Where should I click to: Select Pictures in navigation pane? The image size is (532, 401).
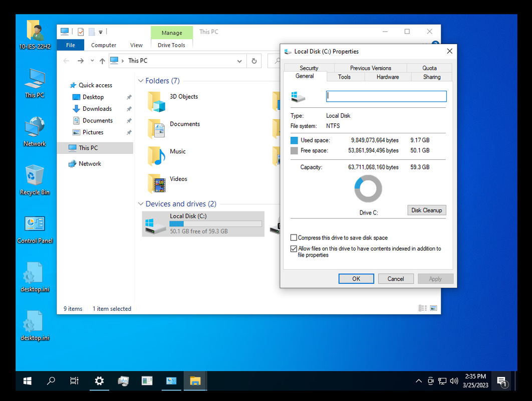[93, 132]
